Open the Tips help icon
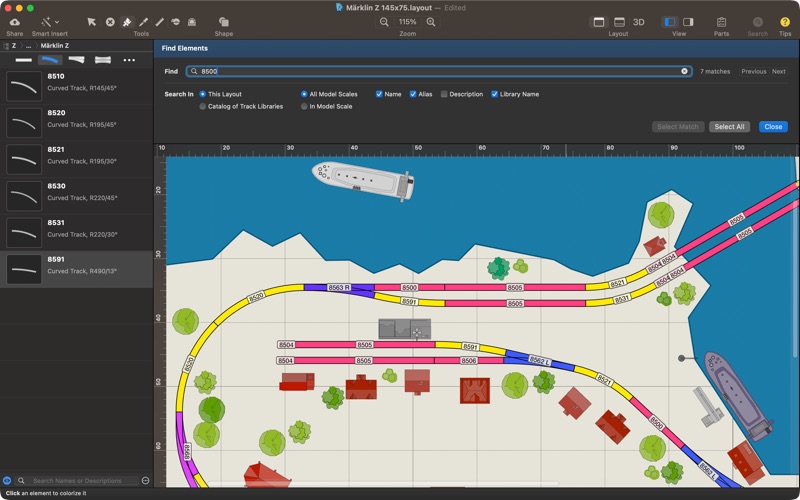 click(785, 22)
